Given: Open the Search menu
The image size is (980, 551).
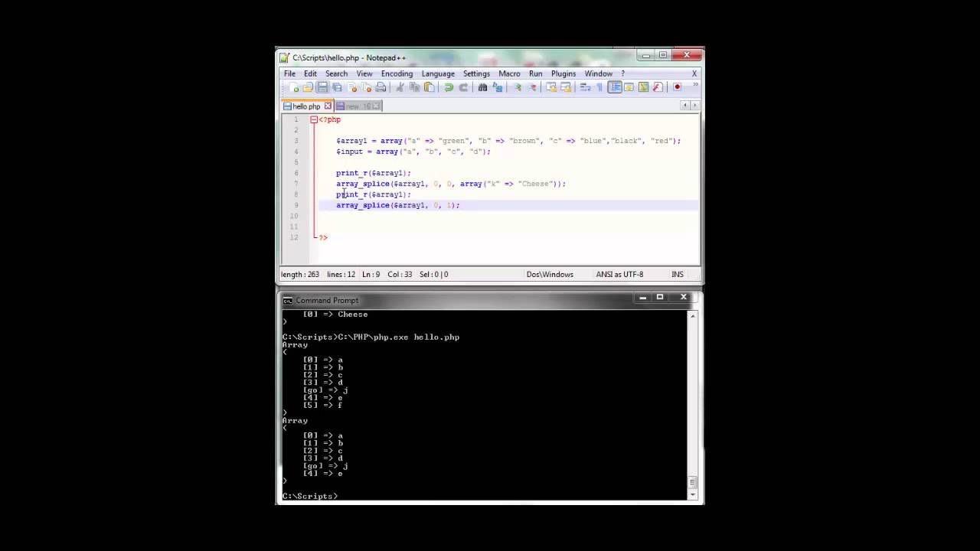Looking at the screenshot, I should [336, 73].
